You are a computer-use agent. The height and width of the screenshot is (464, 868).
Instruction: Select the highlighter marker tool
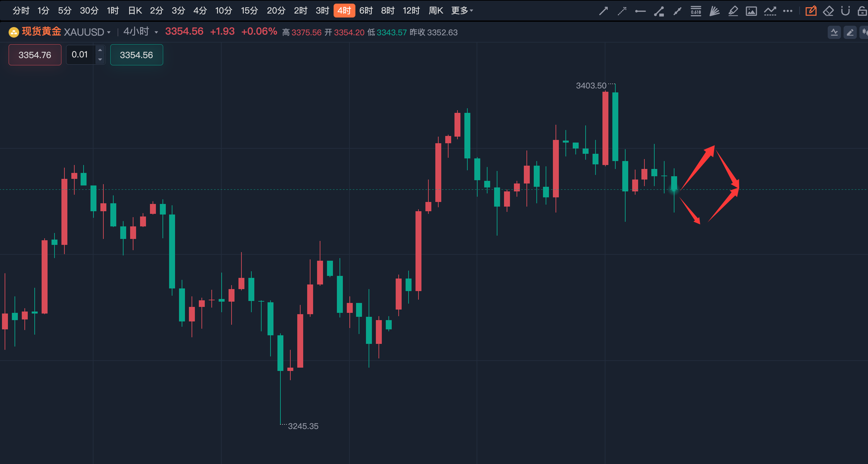click(733, 11)
